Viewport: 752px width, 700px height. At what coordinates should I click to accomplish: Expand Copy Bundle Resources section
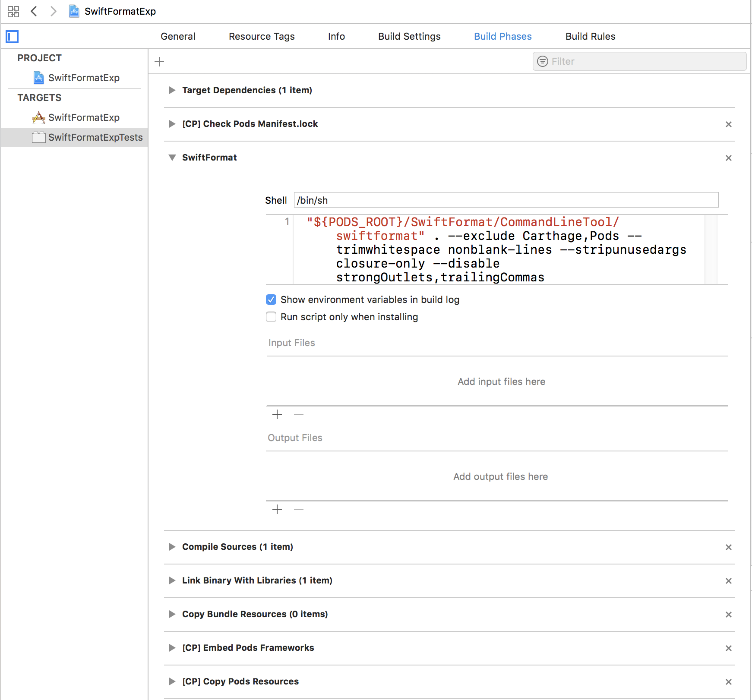pyautogui.click(x=172, y=614)
